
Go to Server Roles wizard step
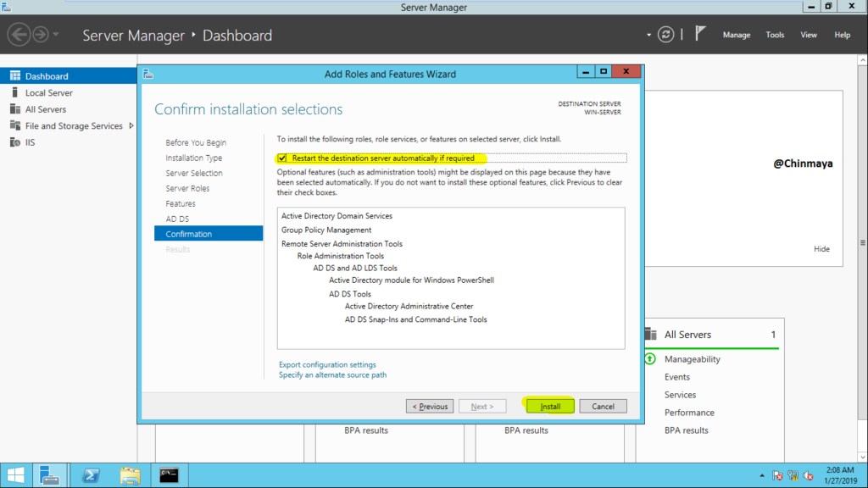click(x=187, y=188)
